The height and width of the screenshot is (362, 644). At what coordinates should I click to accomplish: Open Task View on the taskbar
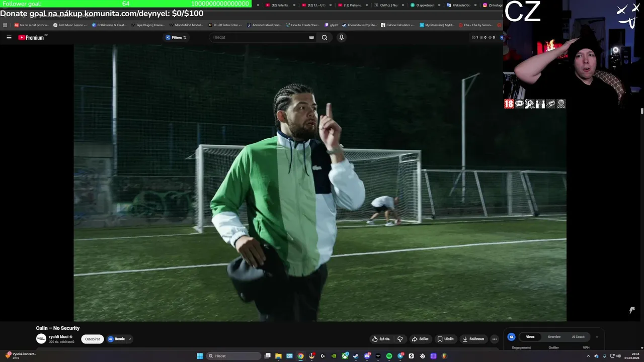click(x=268, y=356)
